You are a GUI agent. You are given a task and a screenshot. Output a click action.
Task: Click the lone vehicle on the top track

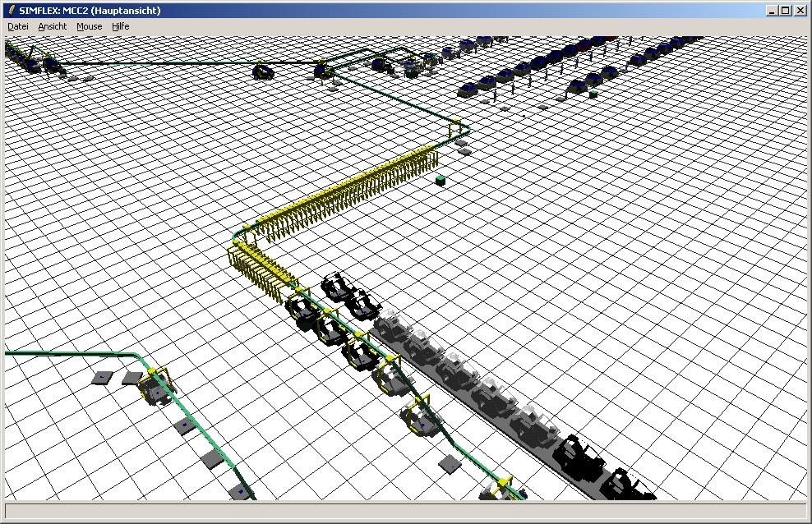pyautogui.click(x=263, y=71)
